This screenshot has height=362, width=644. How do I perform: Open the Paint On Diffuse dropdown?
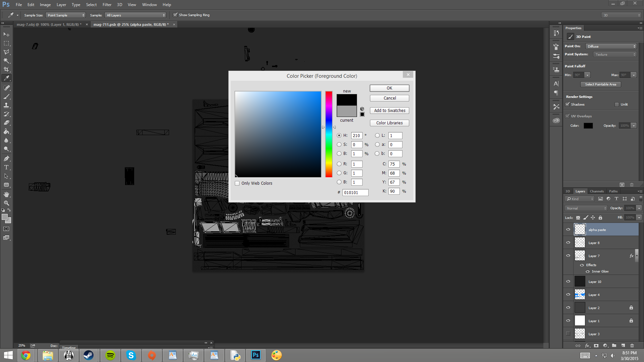pos(611,46)
